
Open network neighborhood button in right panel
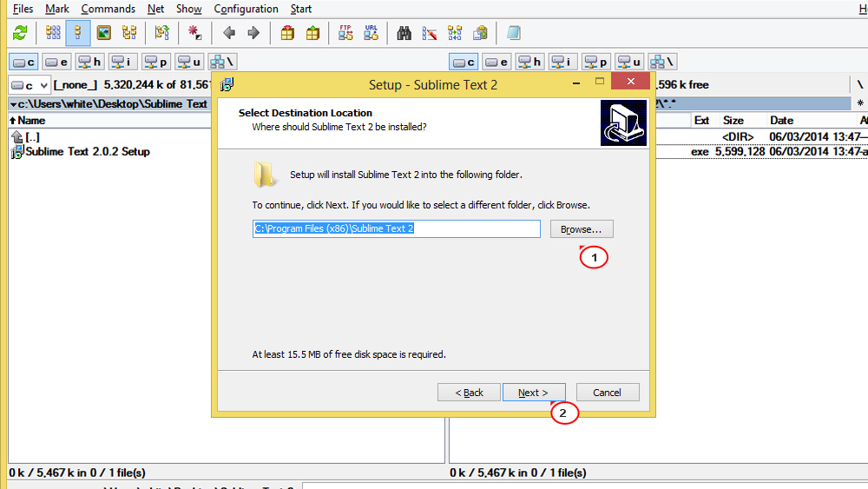662,62
